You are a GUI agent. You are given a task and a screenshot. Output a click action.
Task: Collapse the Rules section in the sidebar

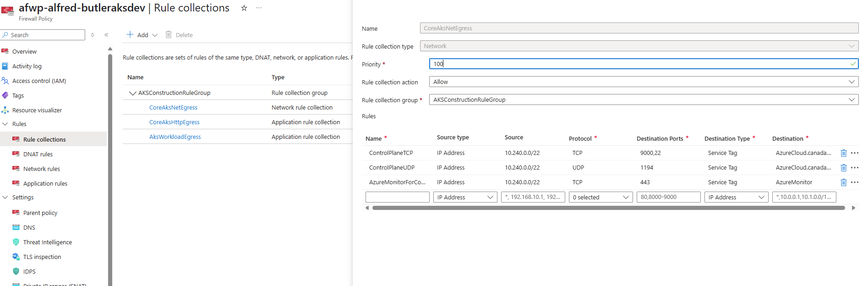point(5,124)
